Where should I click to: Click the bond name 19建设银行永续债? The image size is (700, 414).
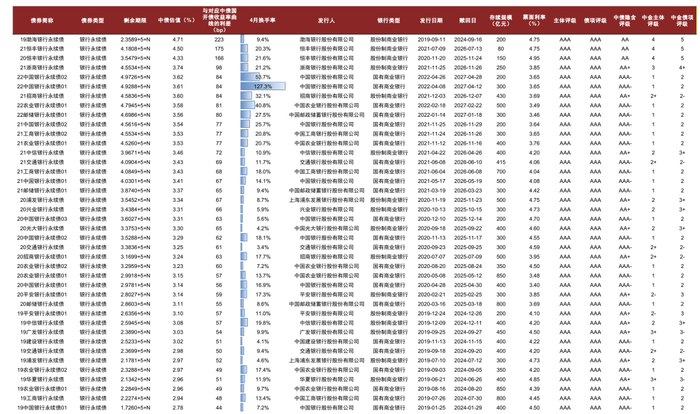tap(42, 341)
